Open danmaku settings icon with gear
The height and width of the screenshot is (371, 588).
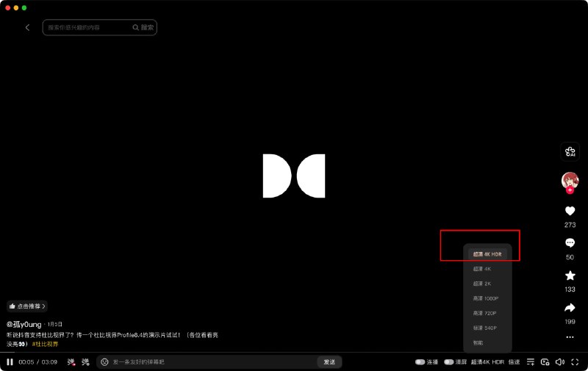[x=85, y=362]
